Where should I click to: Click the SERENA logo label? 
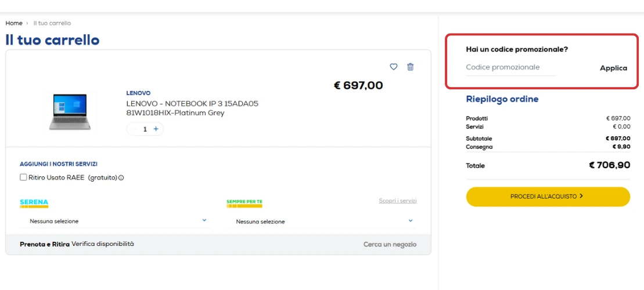click(34, 203)
